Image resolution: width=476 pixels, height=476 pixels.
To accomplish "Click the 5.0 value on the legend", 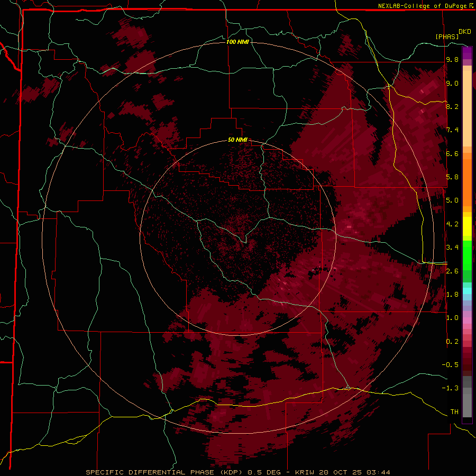I will click(452, 200).
